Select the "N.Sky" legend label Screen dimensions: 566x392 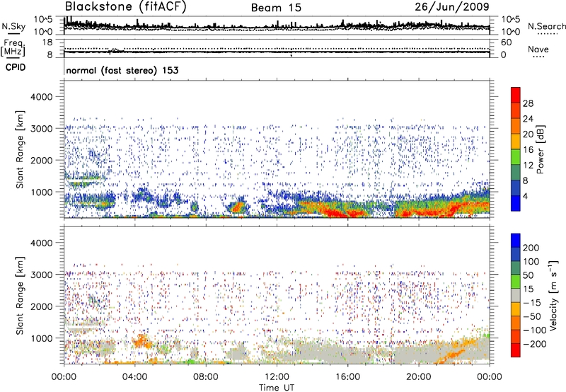point(13,26)
